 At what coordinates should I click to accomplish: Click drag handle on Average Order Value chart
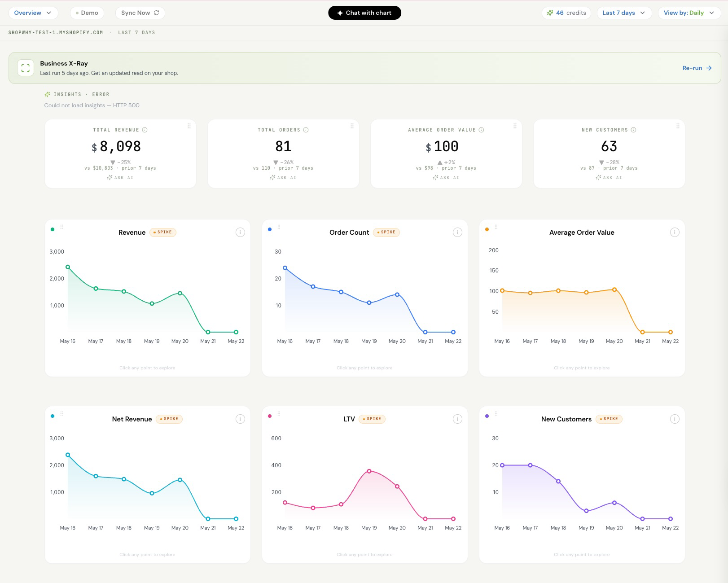tap(496, 227)
